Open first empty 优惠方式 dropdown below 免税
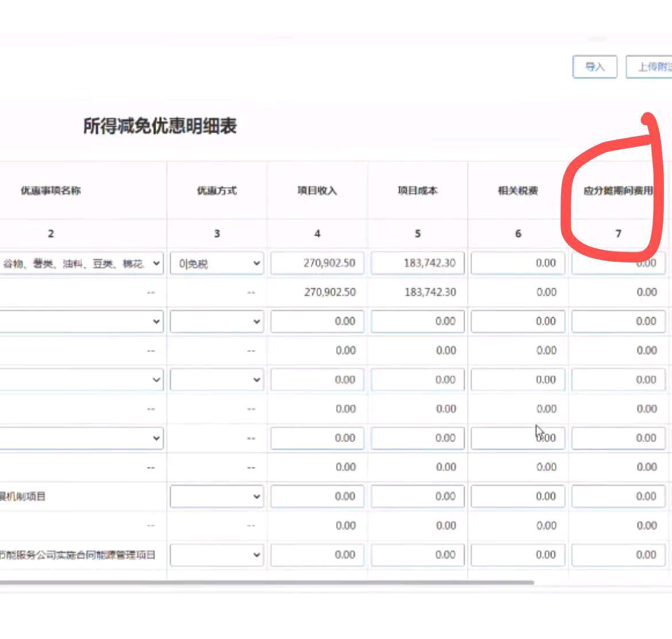The width and height of the screenshot is (672, 639). coord(217,322)
